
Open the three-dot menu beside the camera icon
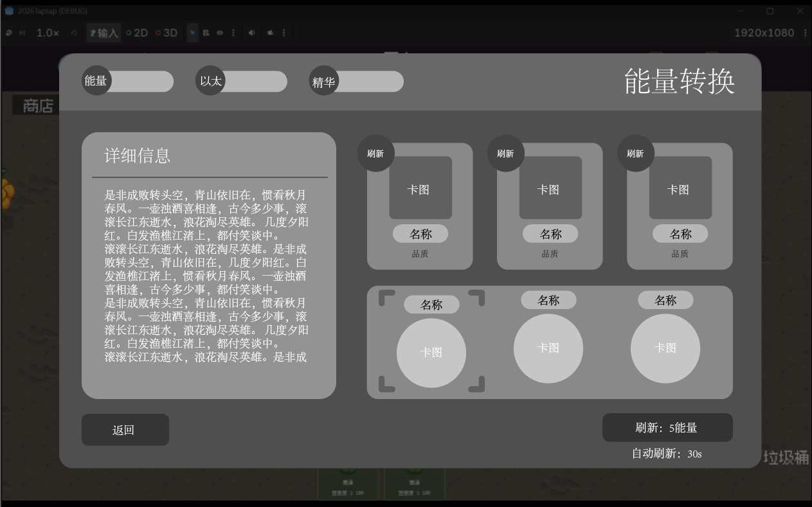284,33
